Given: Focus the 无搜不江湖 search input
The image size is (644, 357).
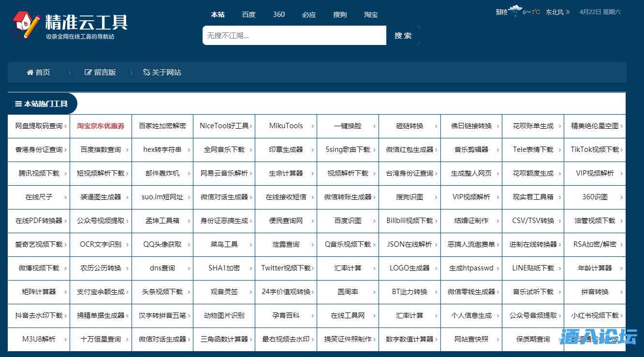Looking at the screenshot, I should (x=294, y=35).
